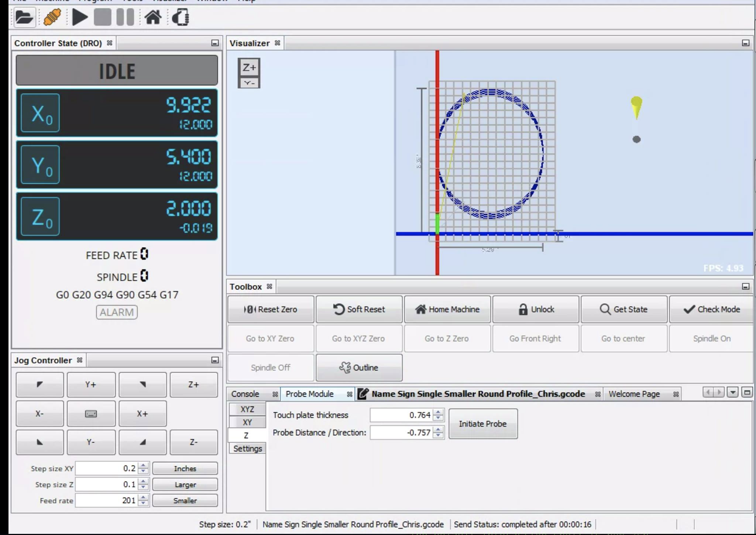Click the home machine toolbar icon
This screenshot has height=535, width=756.
click(x=153, y=17)
